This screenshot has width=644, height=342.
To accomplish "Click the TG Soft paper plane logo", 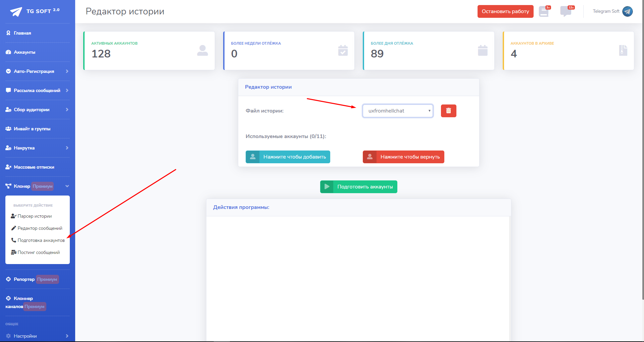I will click(16, 12).
